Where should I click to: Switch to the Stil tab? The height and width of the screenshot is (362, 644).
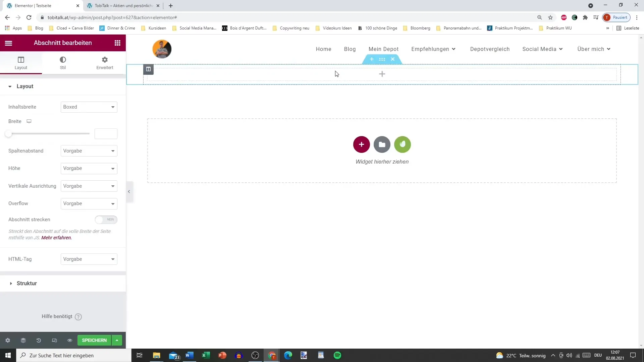pos(63,63)
